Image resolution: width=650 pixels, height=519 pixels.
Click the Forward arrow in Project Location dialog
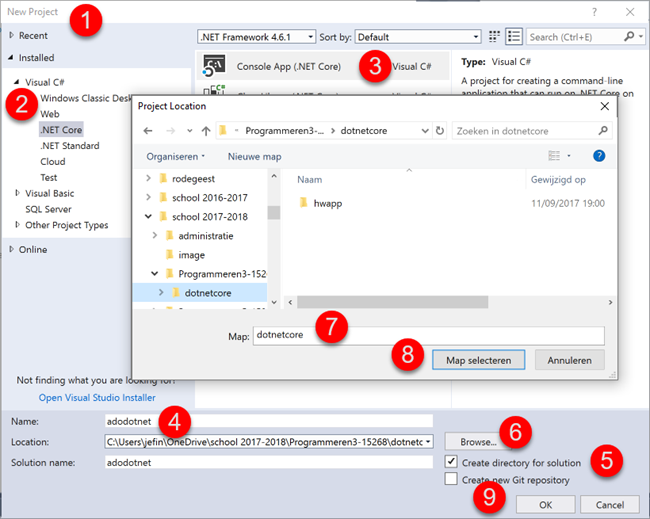tap(170, 131)
